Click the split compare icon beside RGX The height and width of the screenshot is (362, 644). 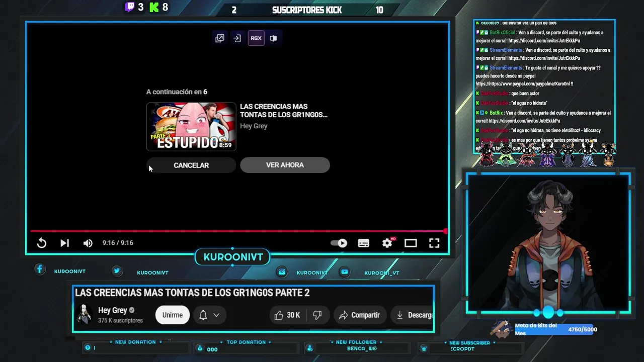coord(273,38)
